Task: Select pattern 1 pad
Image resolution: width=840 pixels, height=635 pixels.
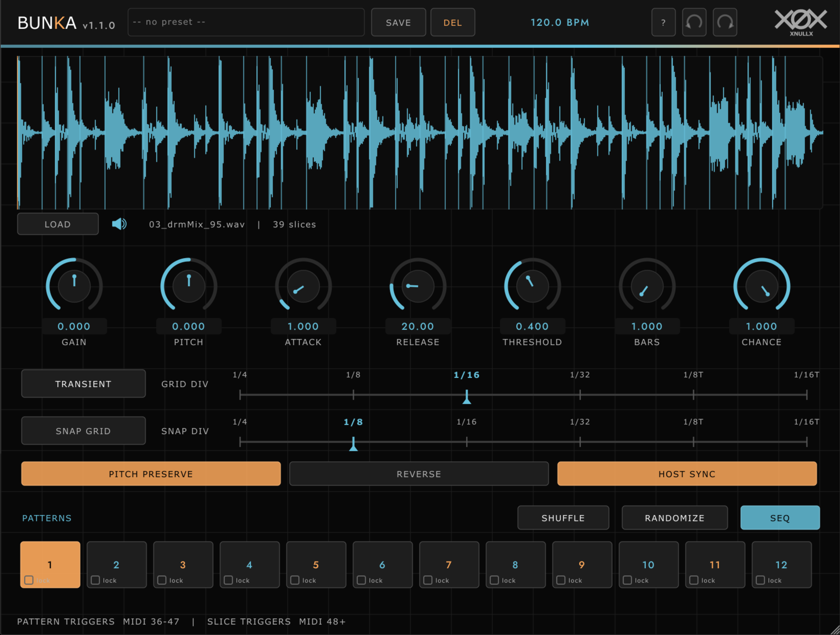Action: [x=50, y=565]
